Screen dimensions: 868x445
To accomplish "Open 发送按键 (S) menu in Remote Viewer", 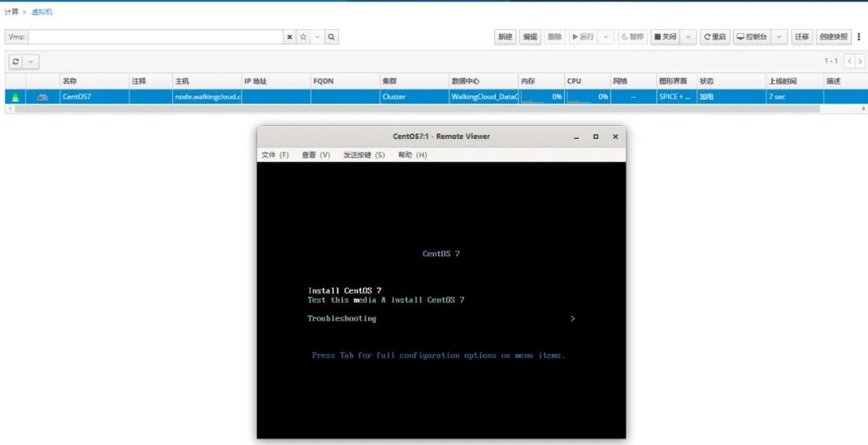I will coord(364,155).
